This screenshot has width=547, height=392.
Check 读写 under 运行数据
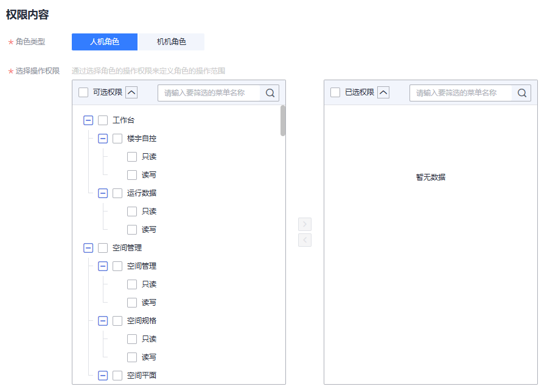[132, 230]
